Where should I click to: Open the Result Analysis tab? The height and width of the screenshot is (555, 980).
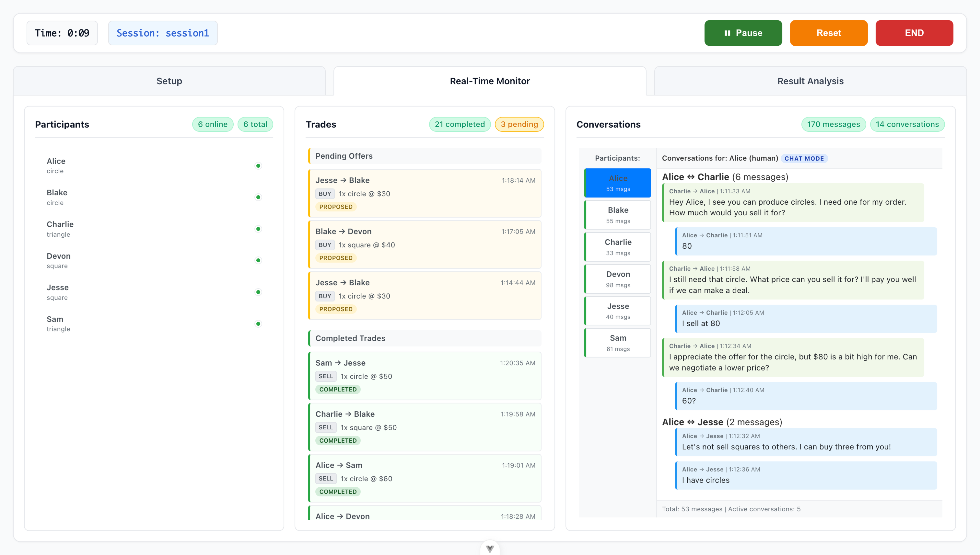pyautogui.click(x=810, y=81)
